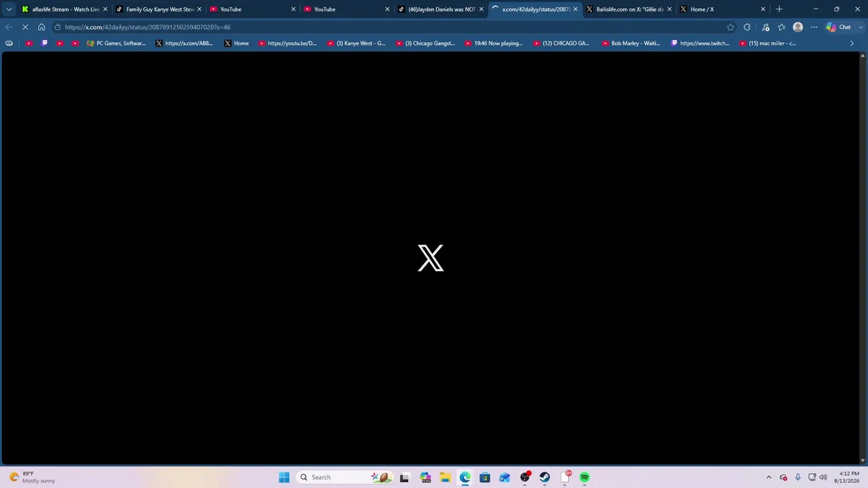
Task: Close the Ballislife.com tab
Action: pos(669,9)
